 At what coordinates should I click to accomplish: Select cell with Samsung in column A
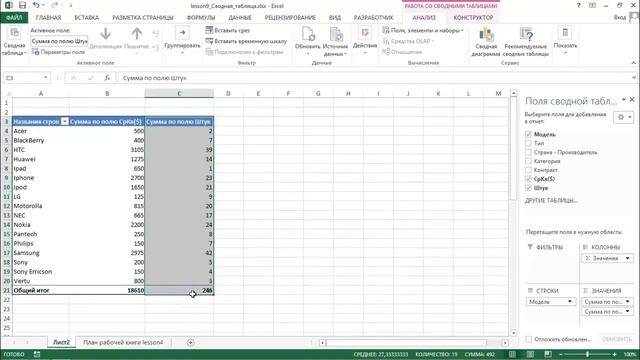coord(40,253)
